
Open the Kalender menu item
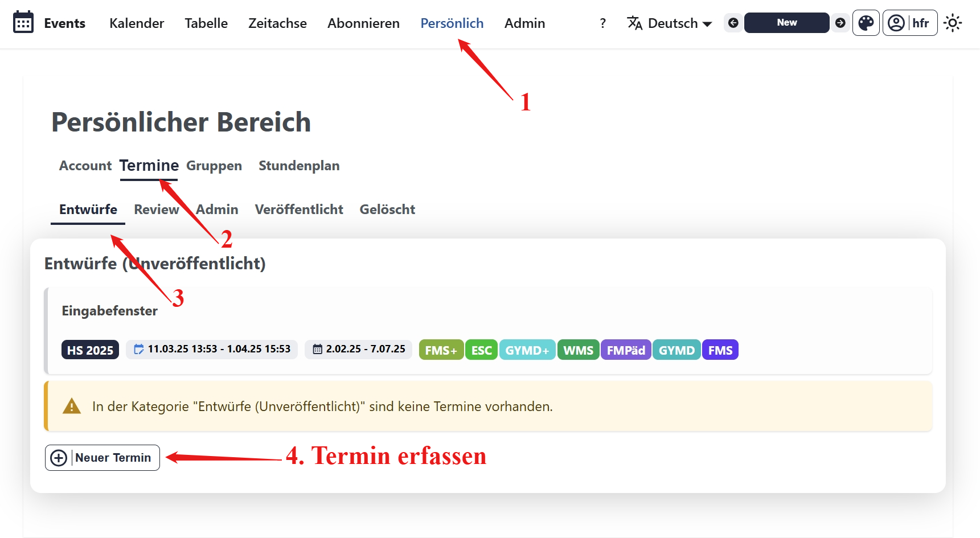tap(137, 23)
